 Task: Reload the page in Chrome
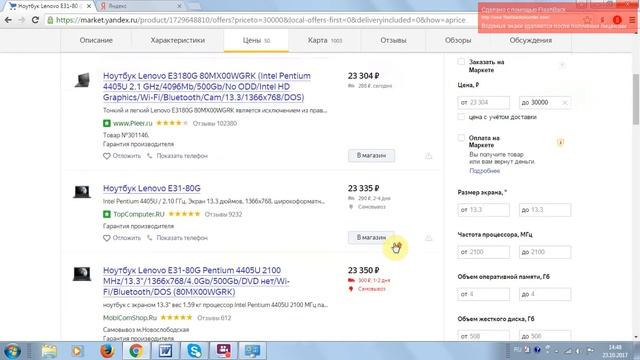[35, 20]
